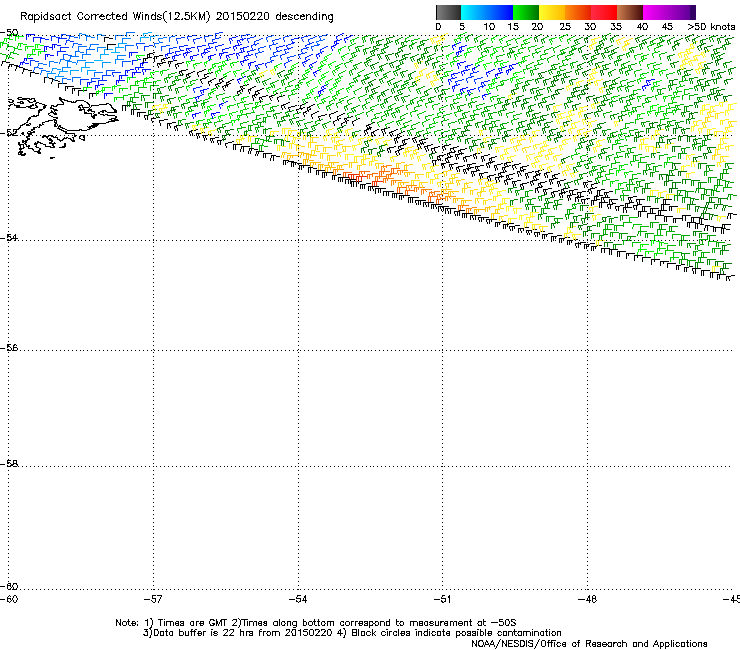Click the latitude label -60 on left axis
Screen dimensions: 740x650
coord(9,586)
